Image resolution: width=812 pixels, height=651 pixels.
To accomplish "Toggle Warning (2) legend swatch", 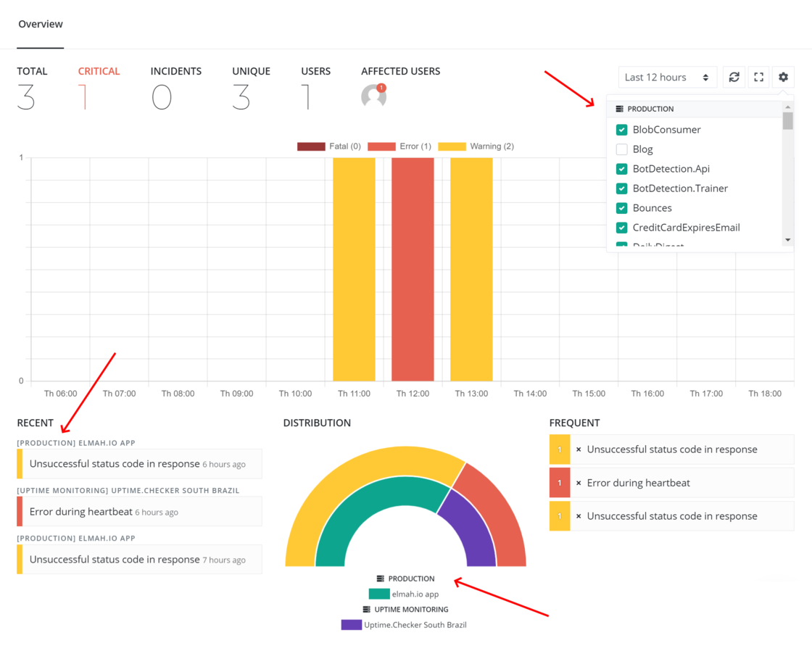I will [x=452, y=146].
